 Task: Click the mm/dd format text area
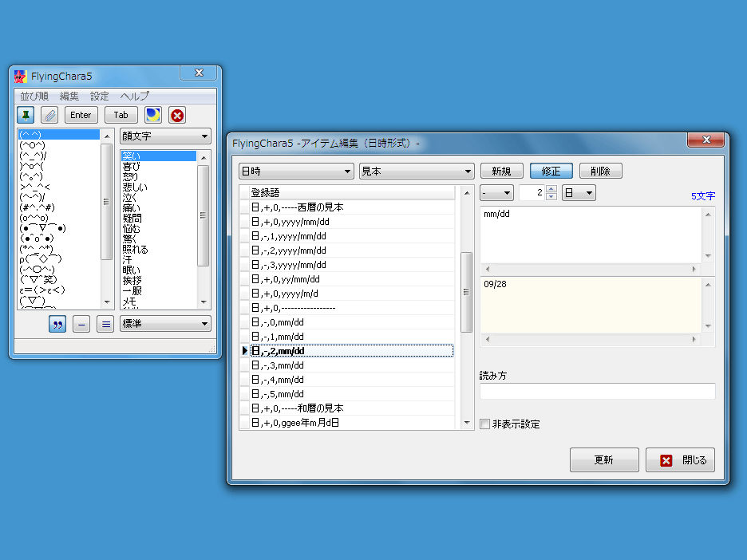click(591, 235)
